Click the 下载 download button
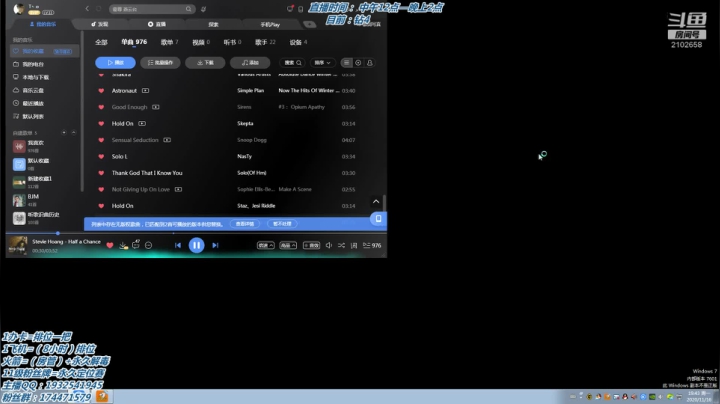This screenshot has width=720, height=404. tap(205, 62)
